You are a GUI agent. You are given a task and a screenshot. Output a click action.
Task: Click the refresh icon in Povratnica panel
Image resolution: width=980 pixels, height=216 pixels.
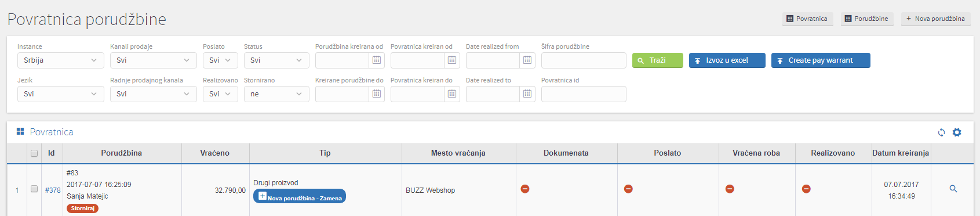tap(941, 132)
